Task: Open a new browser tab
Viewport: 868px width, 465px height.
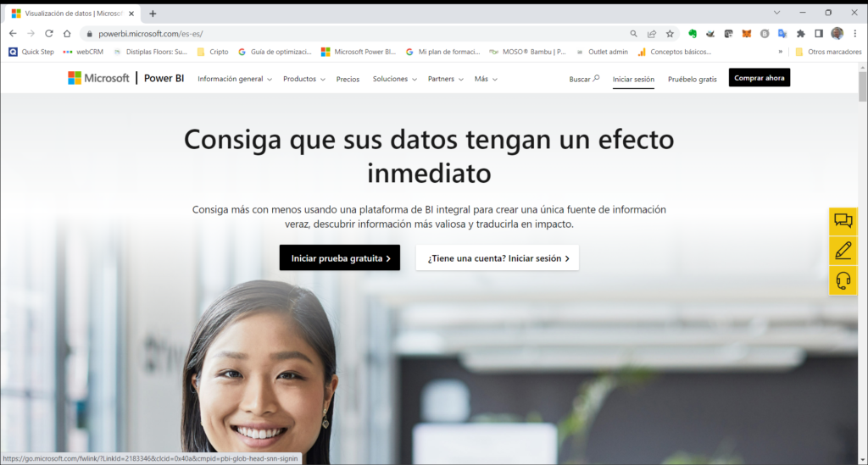Action: (153, 14)
